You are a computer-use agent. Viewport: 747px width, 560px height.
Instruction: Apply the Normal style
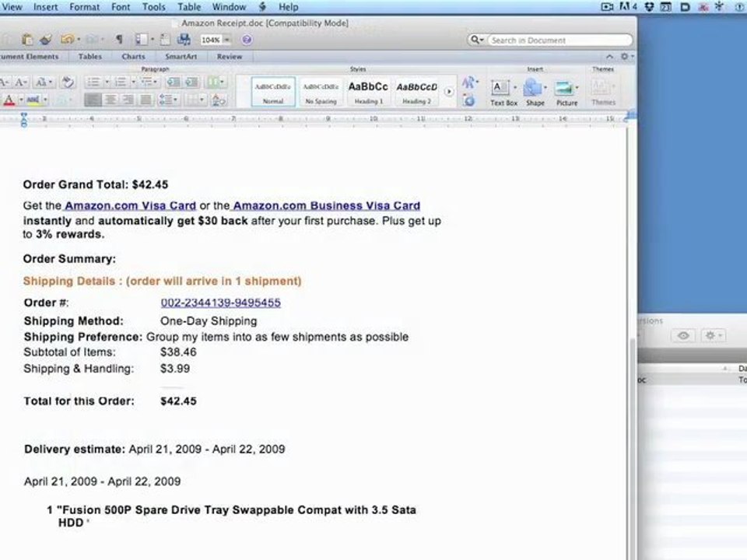[x=273, y=92]
